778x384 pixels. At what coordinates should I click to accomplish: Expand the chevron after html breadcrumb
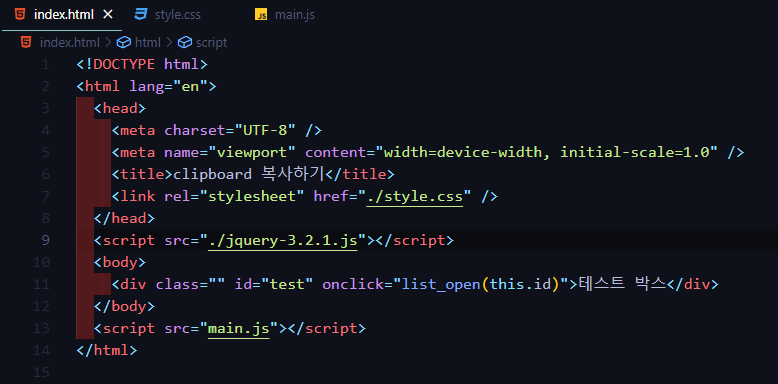tap(169, 43)
